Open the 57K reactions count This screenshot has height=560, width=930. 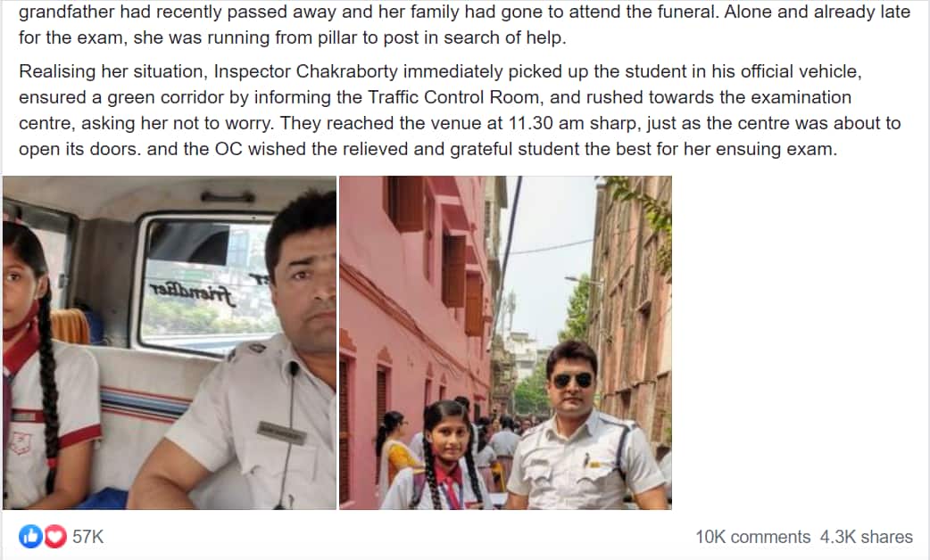tap(87, 537)
